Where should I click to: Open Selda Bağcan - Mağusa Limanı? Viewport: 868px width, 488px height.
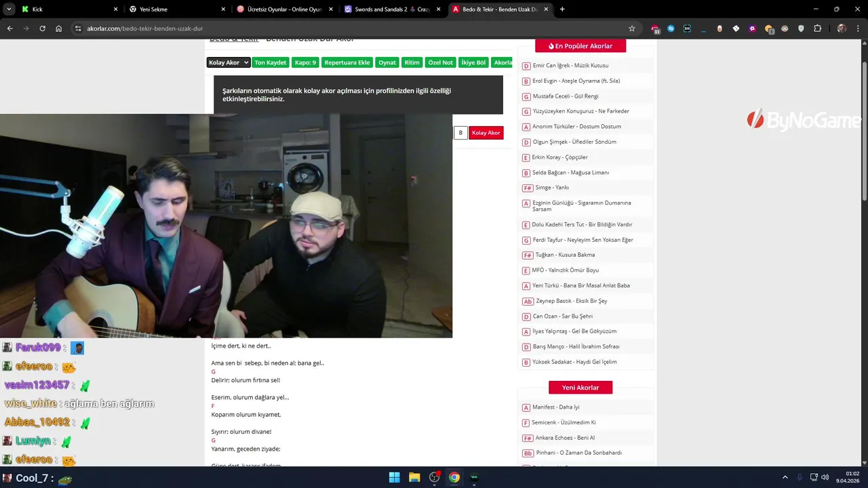click(570, 173)
